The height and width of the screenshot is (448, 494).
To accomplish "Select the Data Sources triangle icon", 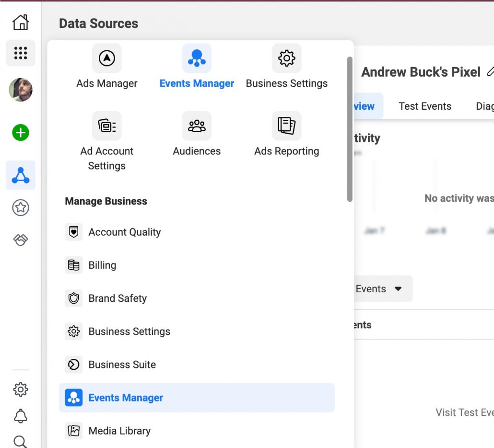I will point(21,175).
